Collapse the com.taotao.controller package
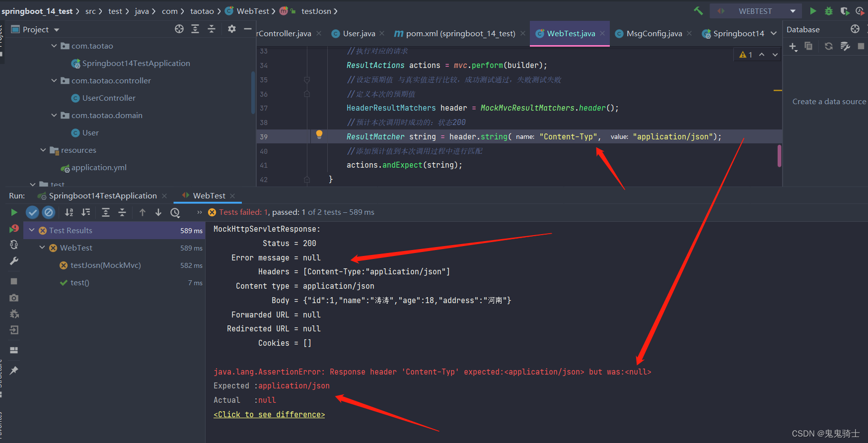The height and width of the screenshot is (443, 868). click(x=54, y=80)
